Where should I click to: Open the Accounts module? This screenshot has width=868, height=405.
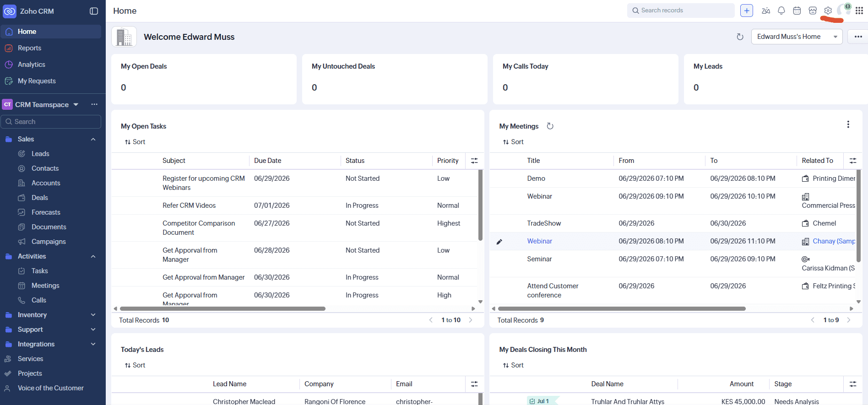pos(46,183)
